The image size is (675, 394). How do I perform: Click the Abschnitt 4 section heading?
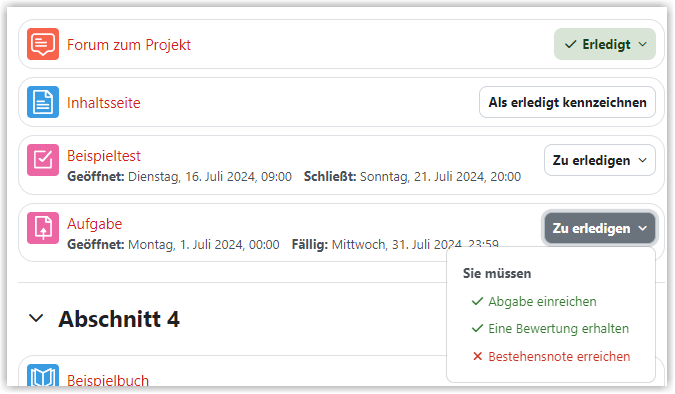pos(119,319)
